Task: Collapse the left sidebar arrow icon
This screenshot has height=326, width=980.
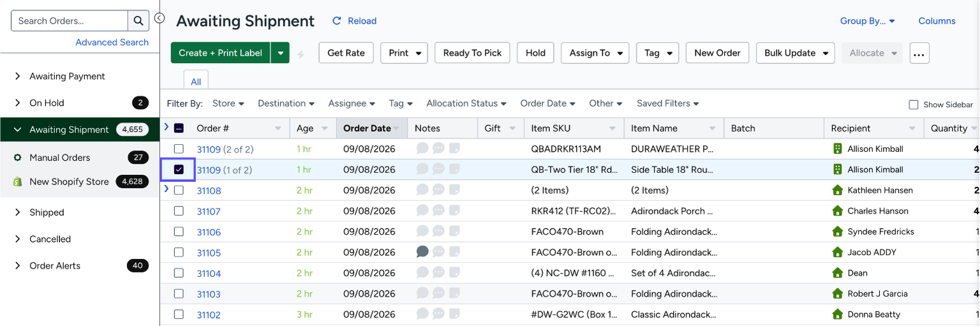Action: (160, 19)
